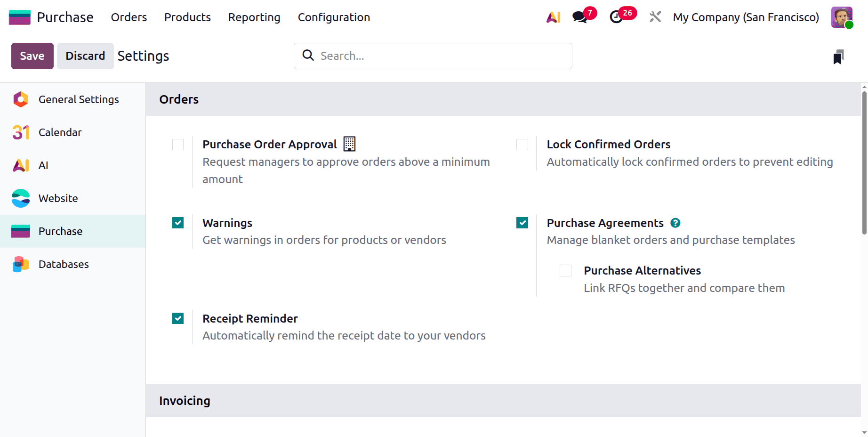Viewport: 868px width, 437px height.
Task: Open Databases settings in the sidebar
Action: point(63,264)
